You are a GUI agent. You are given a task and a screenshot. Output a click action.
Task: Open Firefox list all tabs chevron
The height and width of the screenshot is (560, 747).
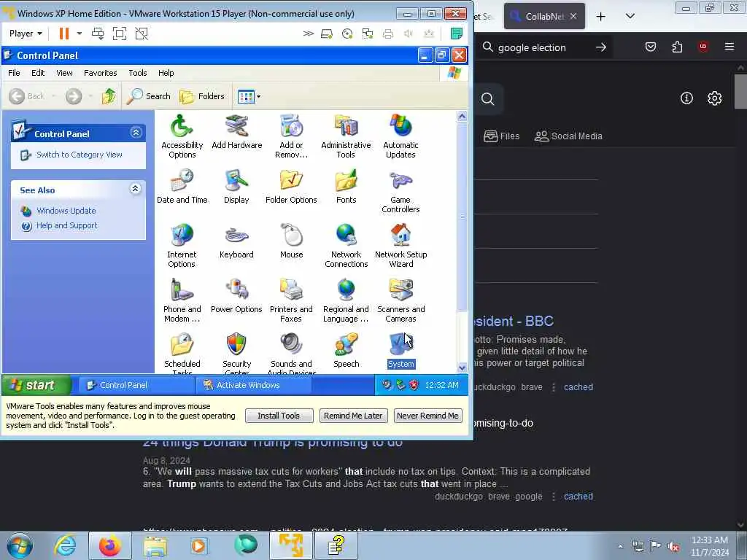(x=630, y=16)
